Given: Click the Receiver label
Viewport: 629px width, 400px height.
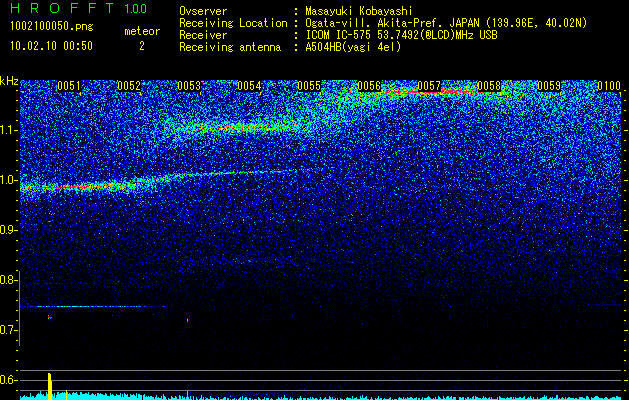Looking at the screenshot, I should [203, 35].
